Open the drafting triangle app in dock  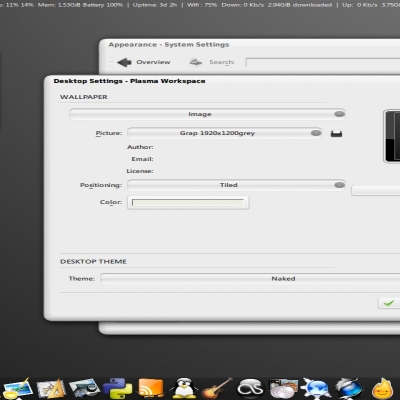pyautogui.click(x=51, y=389)
